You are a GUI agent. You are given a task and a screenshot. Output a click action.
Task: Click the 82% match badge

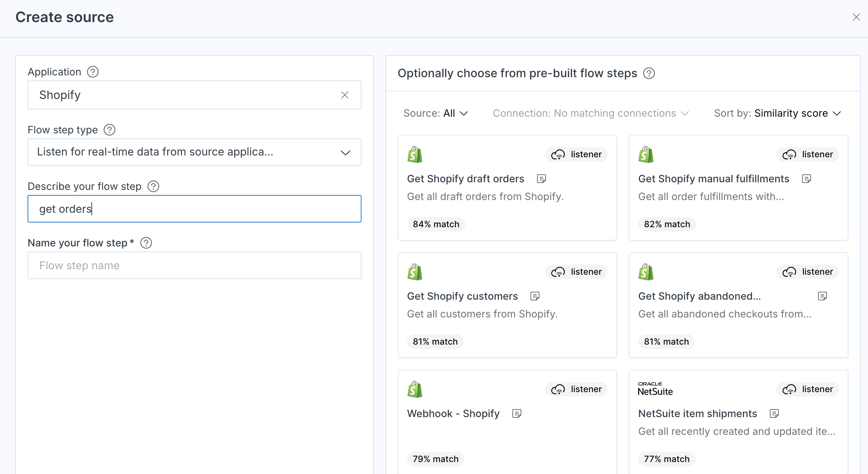(x=667, y=224)
